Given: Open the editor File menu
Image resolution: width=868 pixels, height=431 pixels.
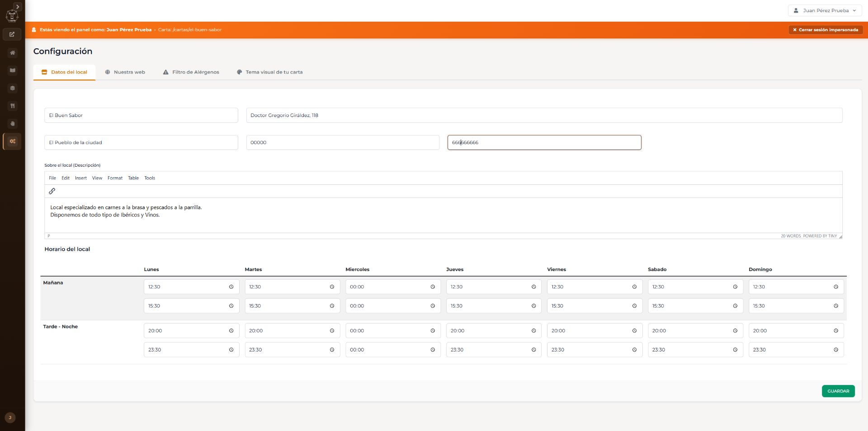Looking at the screenshot, I should (x=52, y=178).
